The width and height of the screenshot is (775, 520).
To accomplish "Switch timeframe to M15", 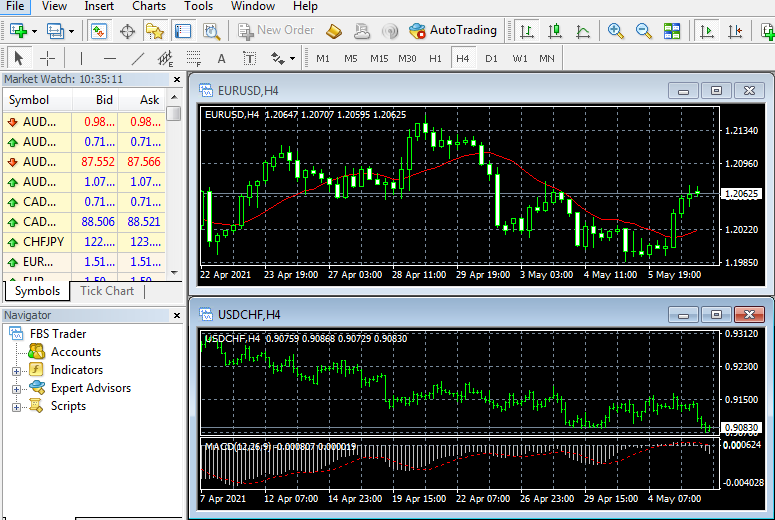I will (x=379, y=58).
